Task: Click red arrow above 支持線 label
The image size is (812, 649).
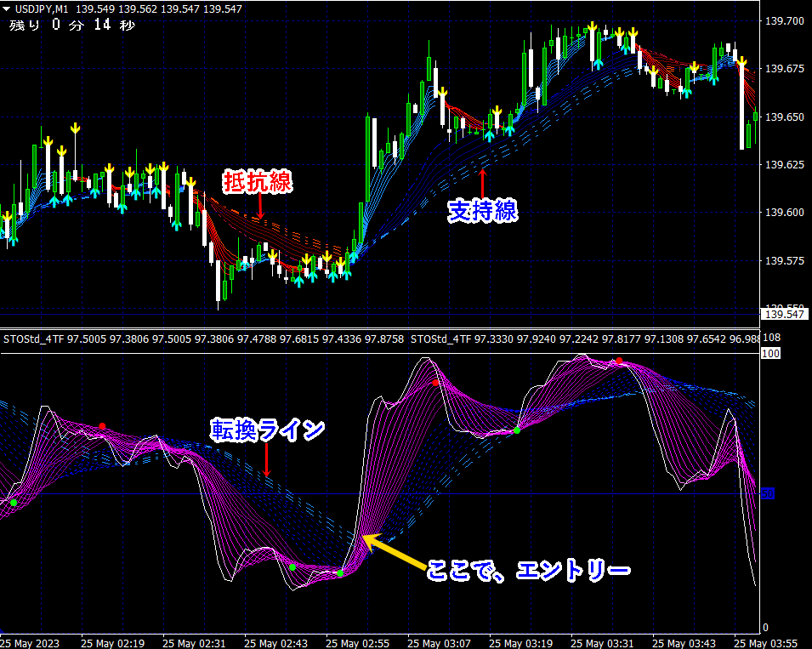Action: click(482, 183)
